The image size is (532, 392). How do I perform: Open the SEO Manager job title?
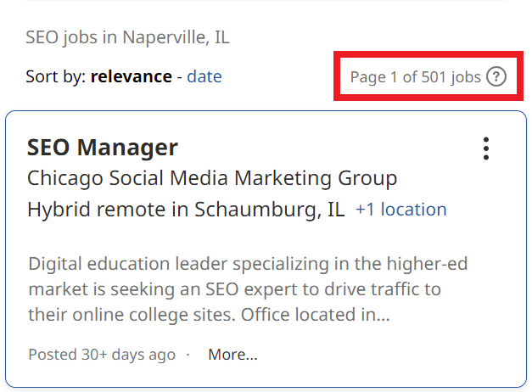[102, 148]
